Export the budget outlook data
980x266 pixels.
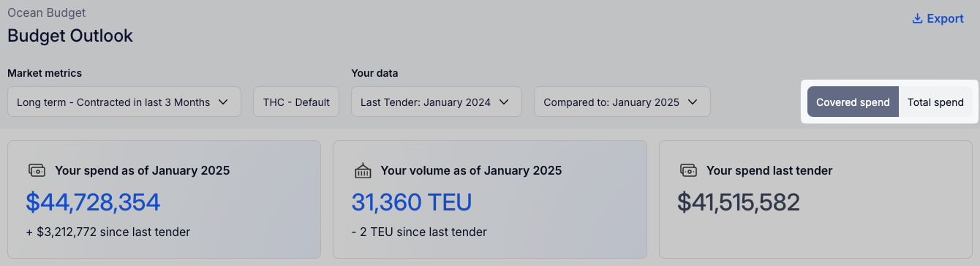pos(938,19)
